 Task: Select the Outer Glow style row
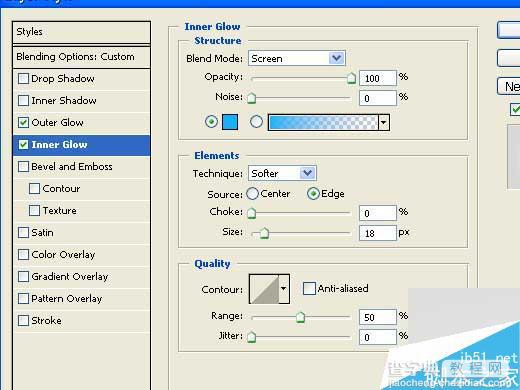(81, 123)
